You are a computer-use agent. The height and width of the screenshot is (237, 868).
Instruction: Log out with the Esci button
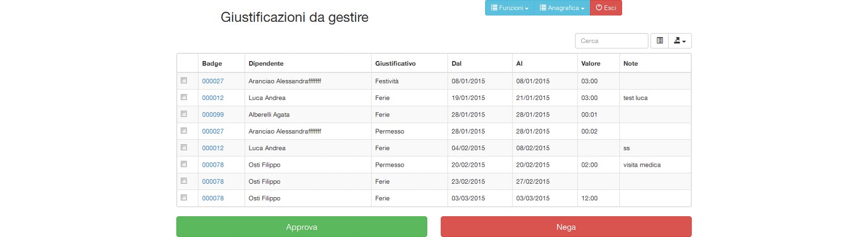click(x=606, y=8)
